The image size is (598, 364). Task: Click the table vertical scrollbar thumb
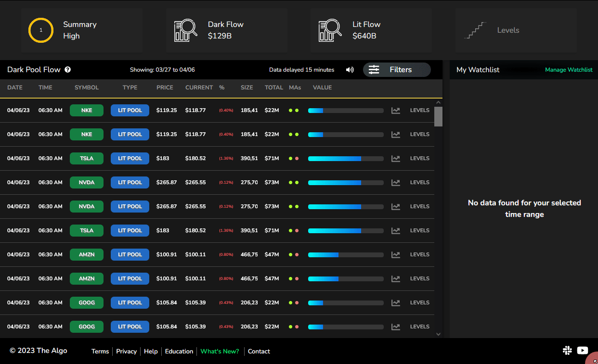pos(438,116)
